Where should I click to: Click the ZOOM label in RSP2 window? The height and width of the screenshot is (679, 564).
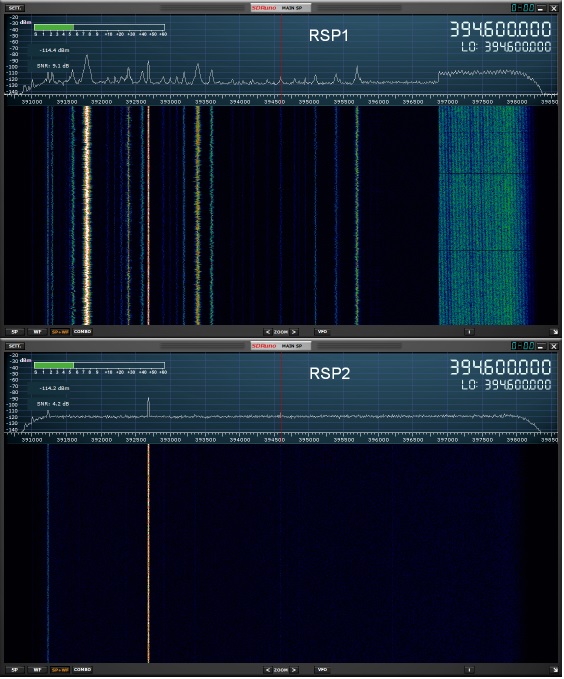[x=281, y=670]
